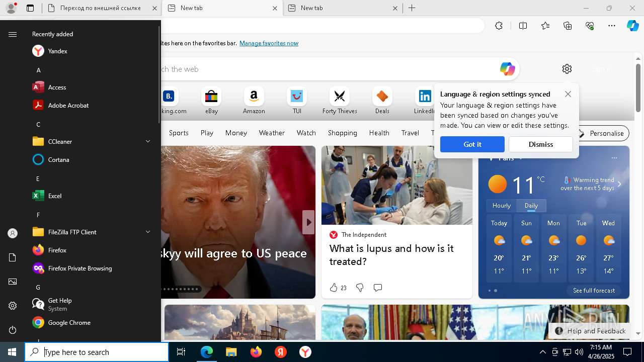Viewport: 644px width, 362px height.
Task: Show hidden system tray icons
Action: point(542,352)
